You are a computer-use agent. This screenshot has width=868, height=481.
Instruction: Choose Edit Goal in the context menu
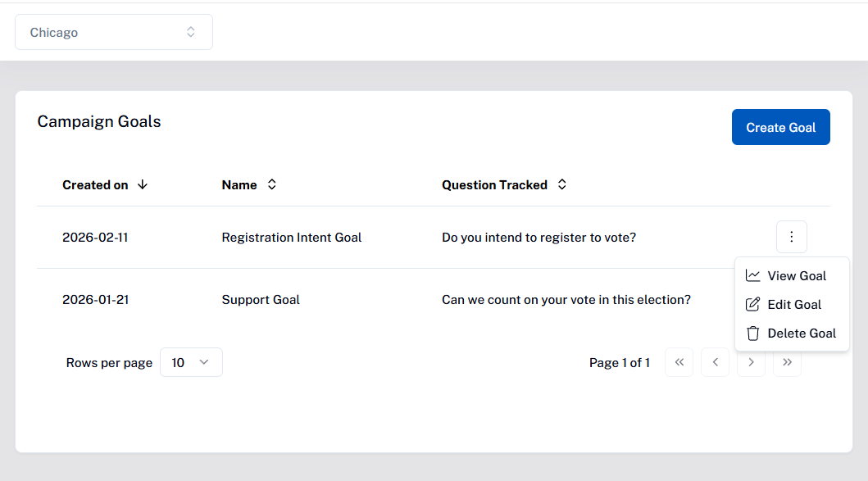tap(794, 305)
